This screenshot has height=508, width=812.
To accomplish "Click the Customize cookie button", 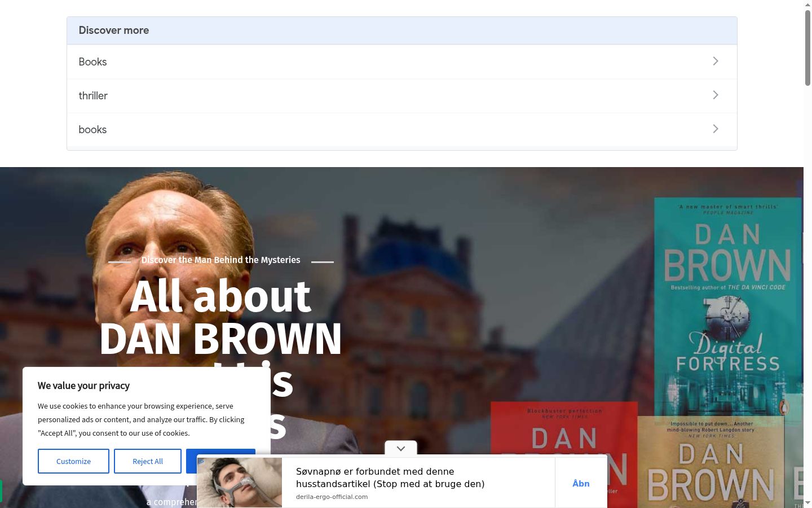I will point(73,461).
